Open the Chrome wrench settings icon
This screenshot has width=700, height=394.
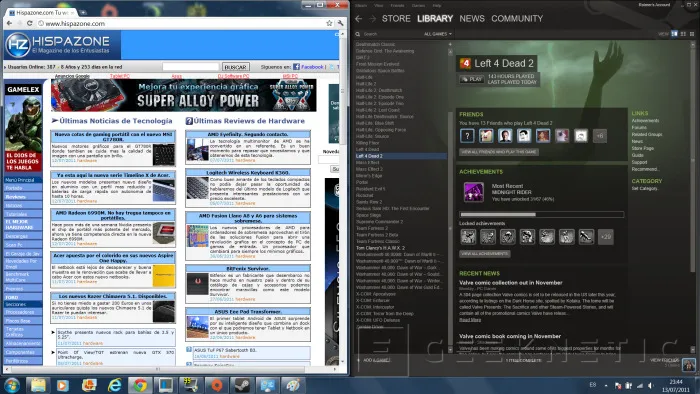click(x=341, y=23)
